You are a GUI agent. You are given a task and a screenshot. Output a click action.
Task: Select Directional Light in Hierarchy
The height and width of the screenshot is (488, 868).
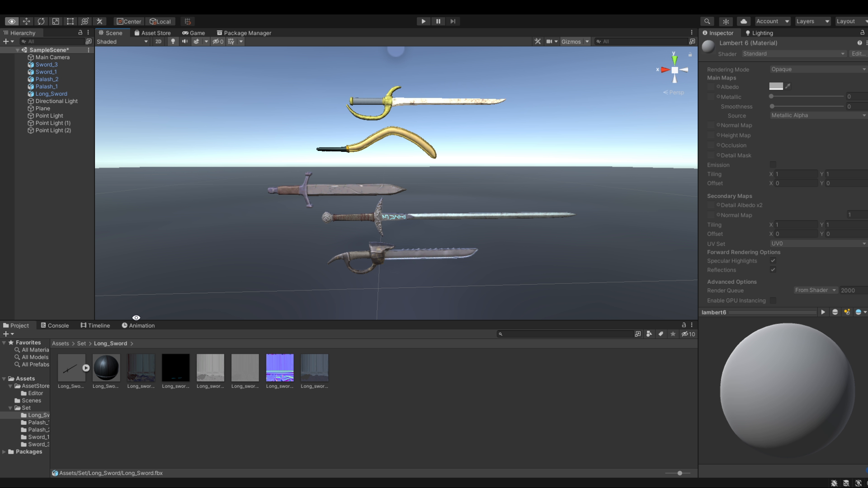57,101
